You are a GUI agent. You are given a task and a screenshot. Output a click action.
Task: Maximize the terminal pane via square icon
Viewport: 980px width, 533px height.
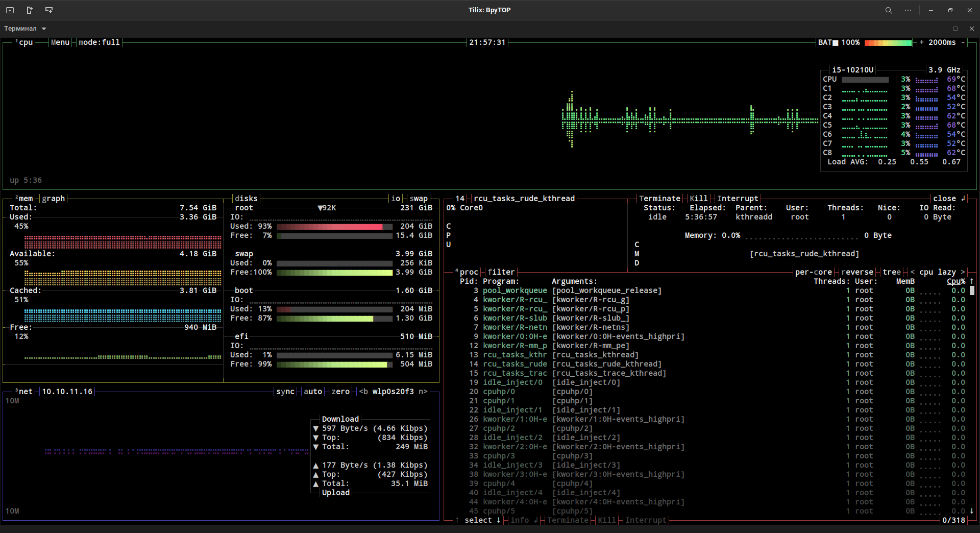pos(955,29)
